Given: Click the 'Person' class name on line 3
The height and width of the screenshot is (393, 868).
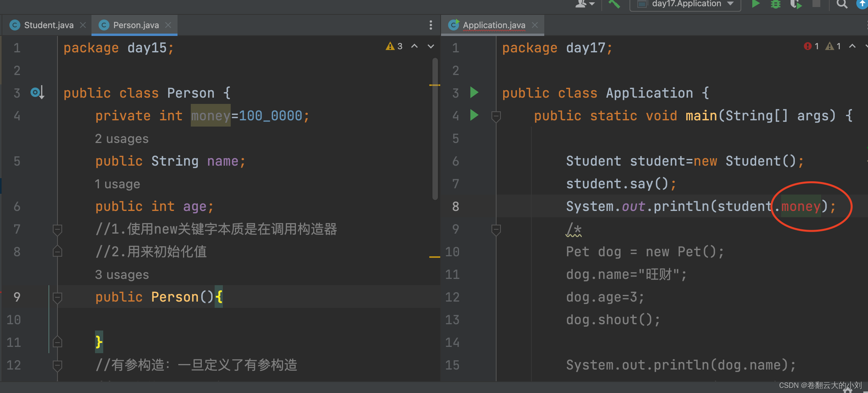Looking at the screenshot, I should [191, 93].
